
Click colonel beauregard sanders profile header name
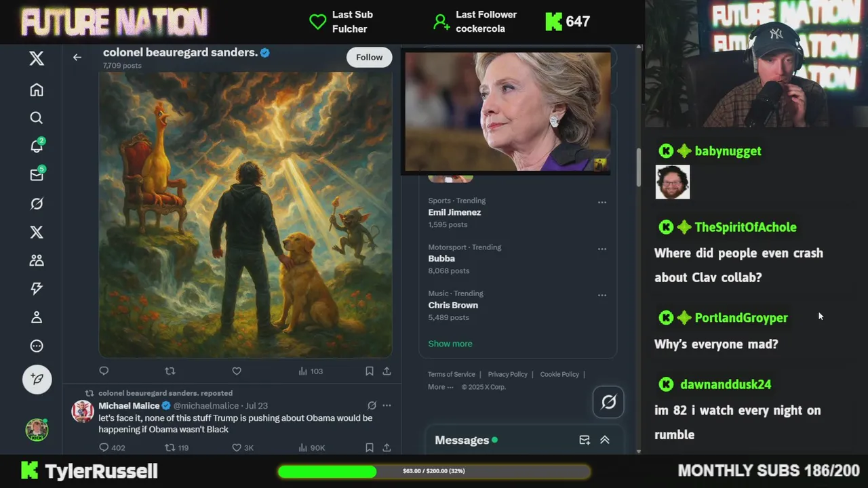180,52
